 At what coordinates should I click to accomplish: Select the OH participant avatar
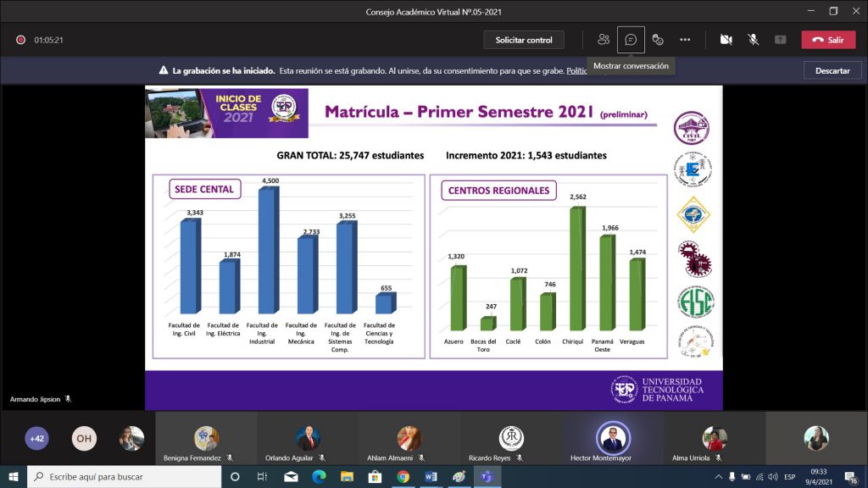click(x=84, y=438)
